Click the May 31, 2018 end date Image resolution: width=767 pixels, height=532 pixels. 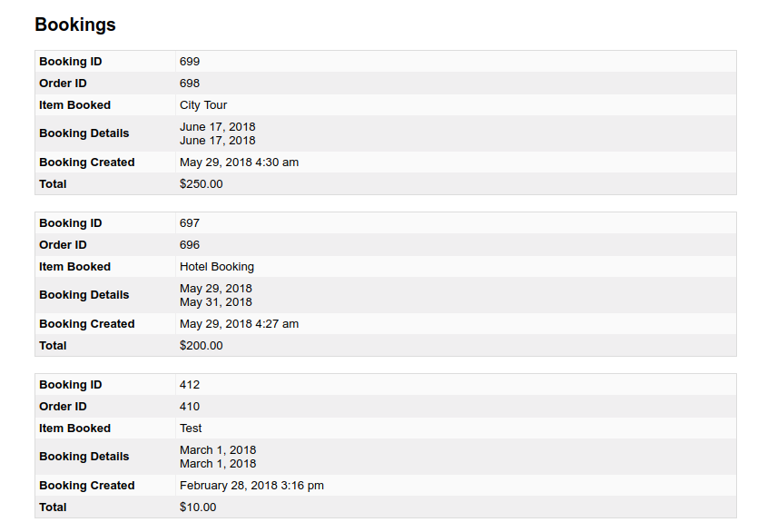(x=216, y=302)
